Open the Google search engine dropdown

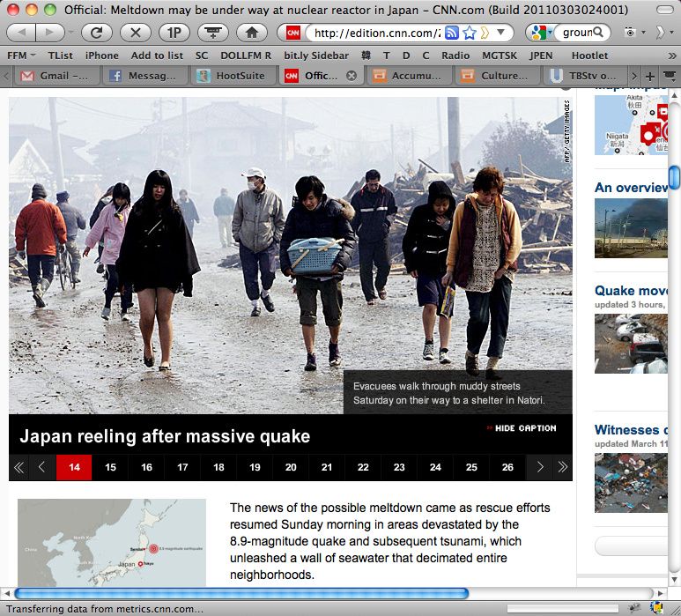[539, 33]
